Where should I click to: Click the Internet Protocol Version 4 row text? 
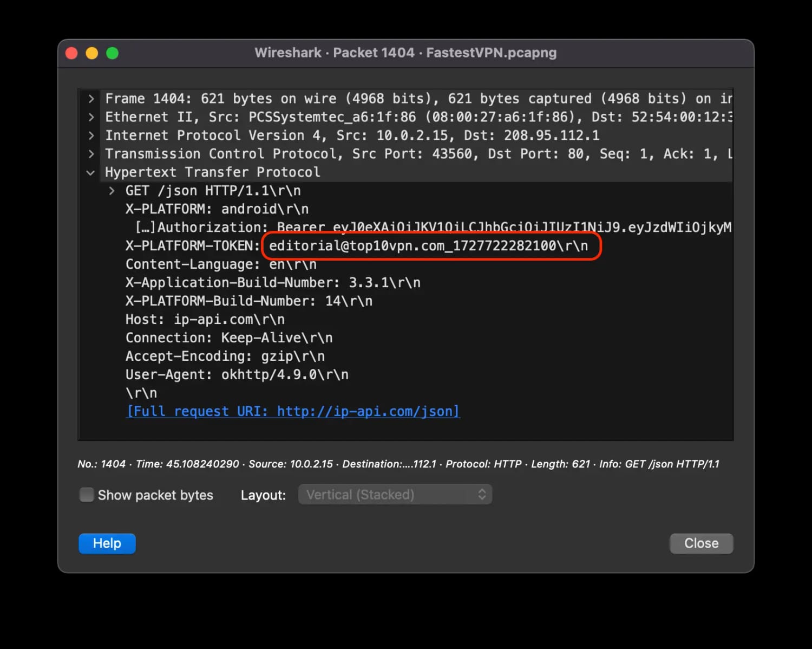click(352, 135)
